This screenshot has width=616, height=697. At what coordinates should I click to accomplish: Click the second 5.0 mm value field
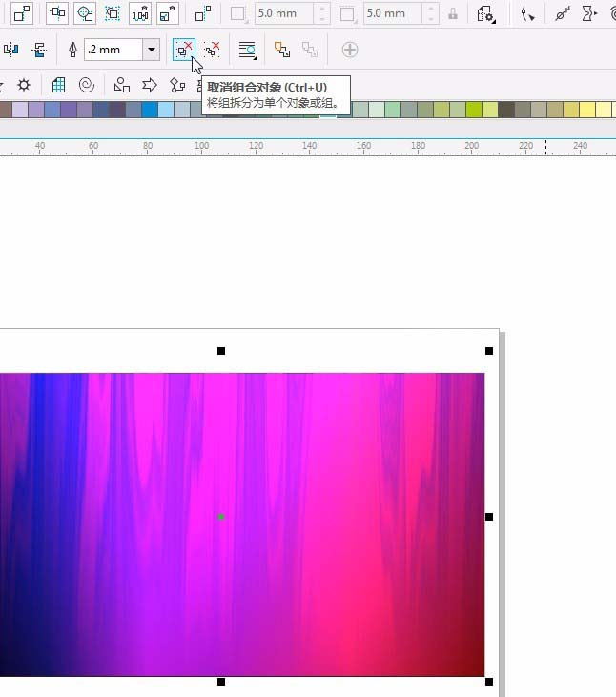(x=392, y=13)
